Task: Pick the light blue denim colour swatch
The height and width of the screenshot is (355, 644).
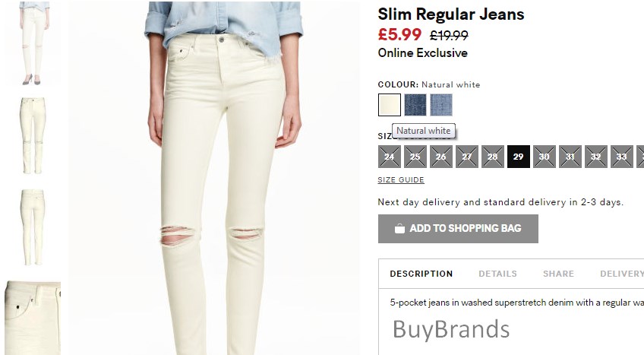Action: (x=441, y=105)
